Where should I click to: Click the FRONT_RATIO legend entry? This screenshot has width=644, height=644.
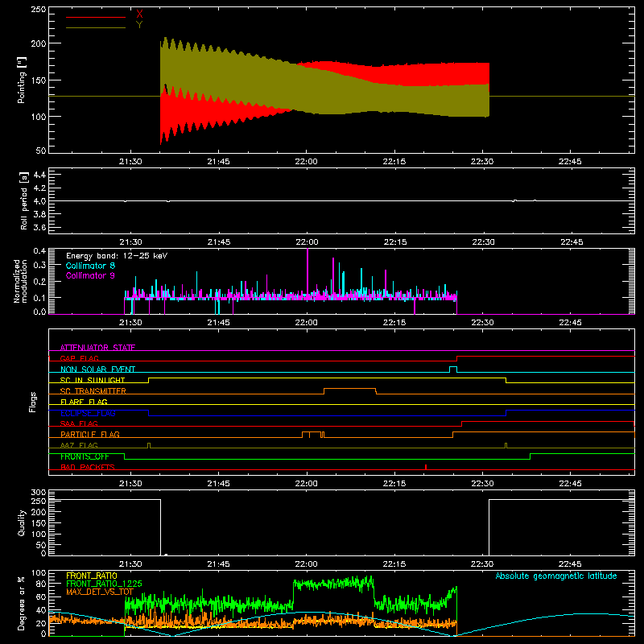[x=92, y=576]
